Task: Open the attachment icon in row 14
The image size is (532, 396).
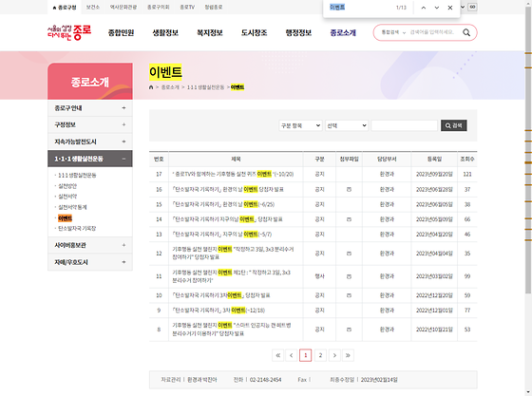Action: pos(349,219)
